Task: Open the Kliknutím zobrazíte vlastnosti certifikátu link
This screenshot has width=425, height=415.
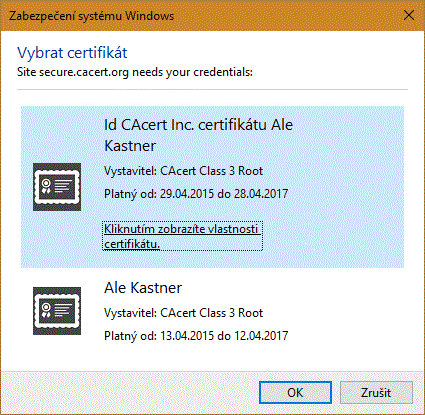Action: pyautogui.click(x=182, y=236)
